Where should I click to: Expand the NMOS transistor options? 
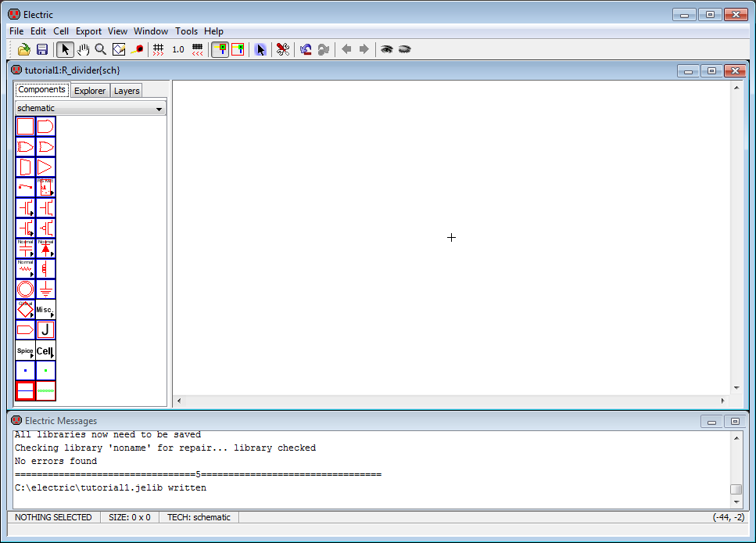(26, 208)
